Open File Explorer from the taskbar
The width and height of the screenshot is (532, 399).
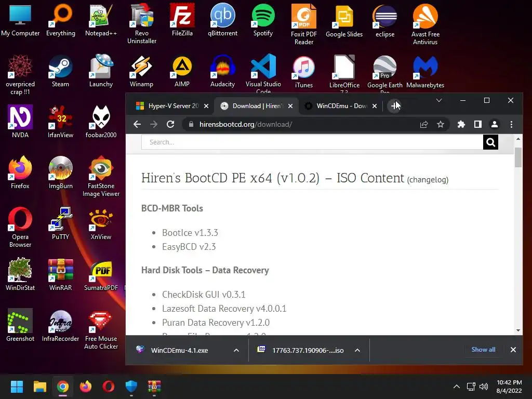39,387
